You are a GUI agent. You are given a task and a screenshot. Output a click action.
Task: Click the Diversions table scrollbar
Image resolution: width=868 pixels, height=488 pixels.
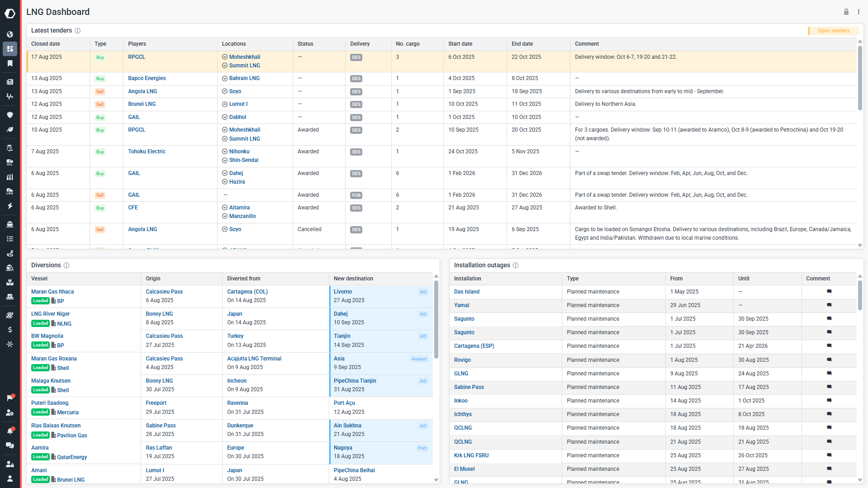pos(436,319)
